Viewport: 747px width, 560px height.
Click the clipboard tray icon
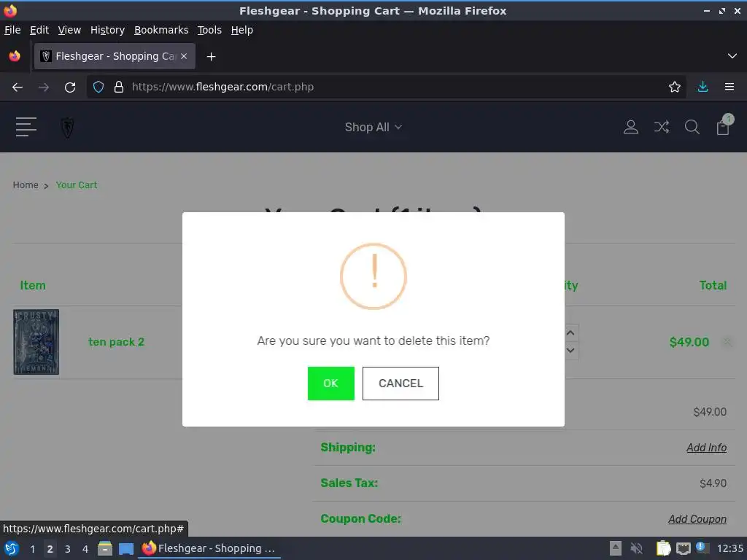pos(663,548)
